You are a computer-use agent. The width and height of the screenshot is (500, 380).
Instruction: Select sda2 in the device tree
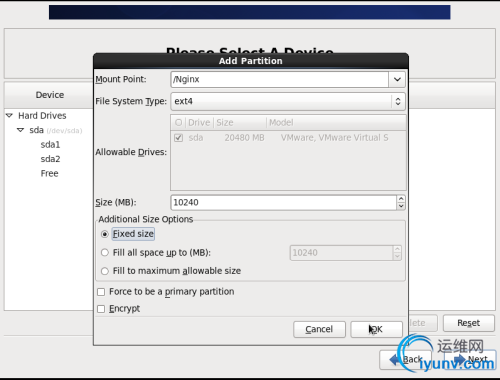pos(50,159)
